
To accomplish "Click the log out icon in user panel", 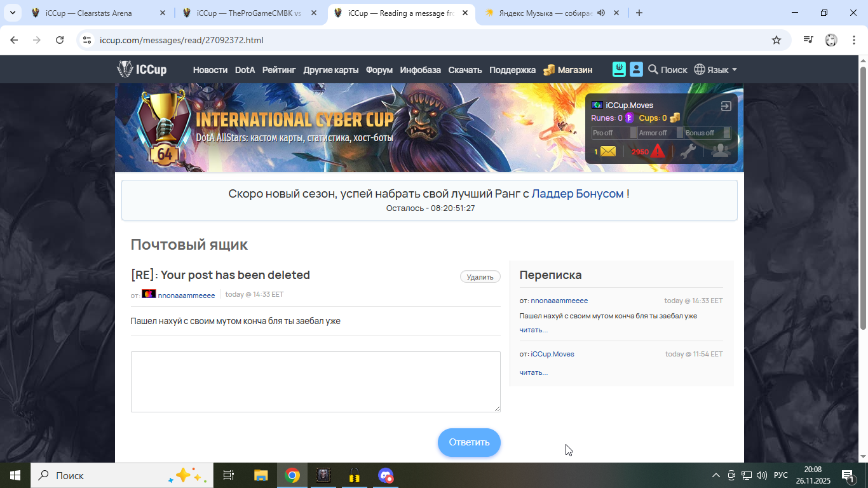I will [x=726, y=106].
